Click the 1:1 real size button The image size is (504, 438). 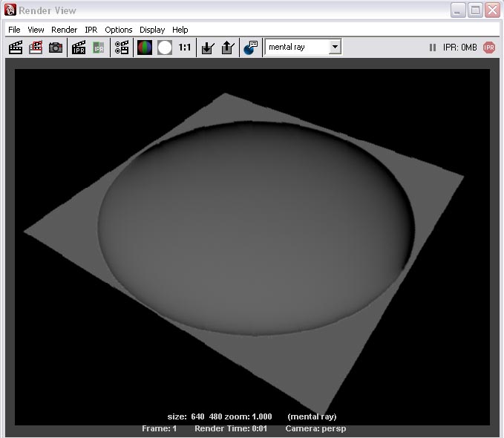pyautogui.click(x=185, y=48)
